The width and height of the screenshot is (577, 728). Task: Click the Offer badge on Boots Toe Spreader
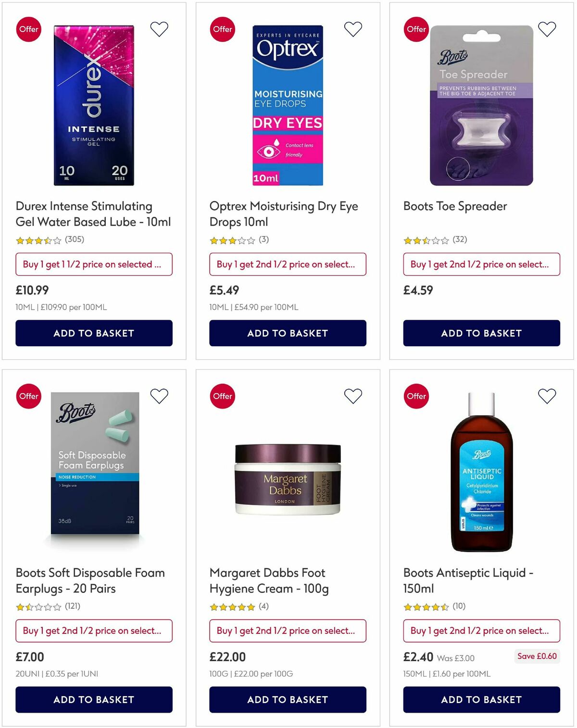click(x=416, y=29)
